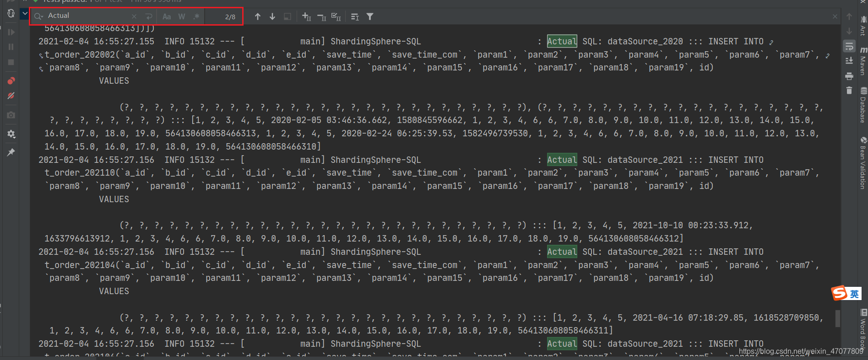Viewport: 868px width, 360px height.
Task: Toggle mute breakpoints icon
Action: (x=11, y=96)
